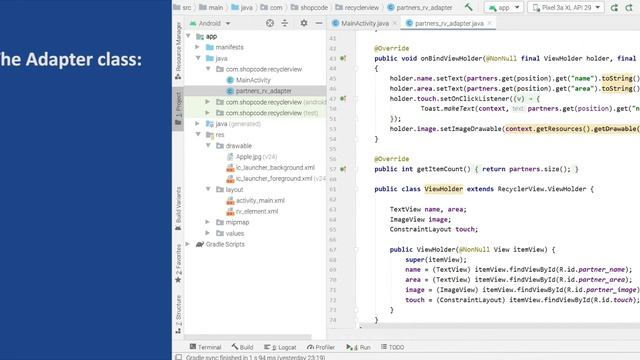Click the collapse all icon in project panel
Viewport: 640px width, 360px height.
(x=284, y=23)
